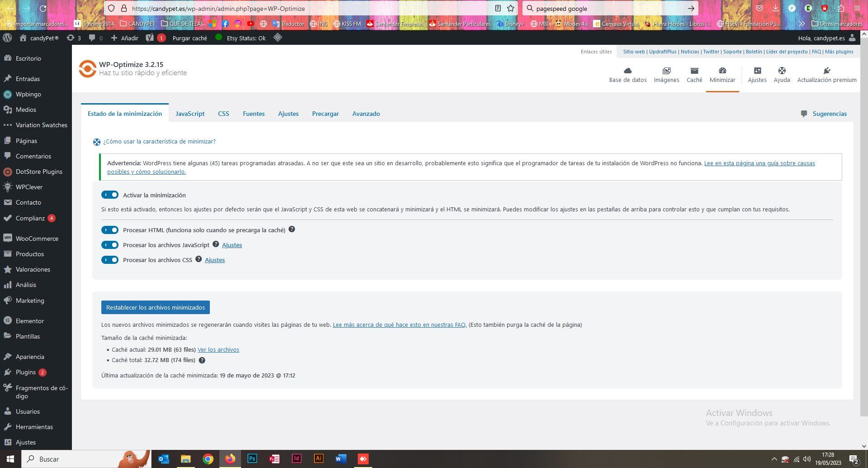Expand hidden system tray icons

774,459
